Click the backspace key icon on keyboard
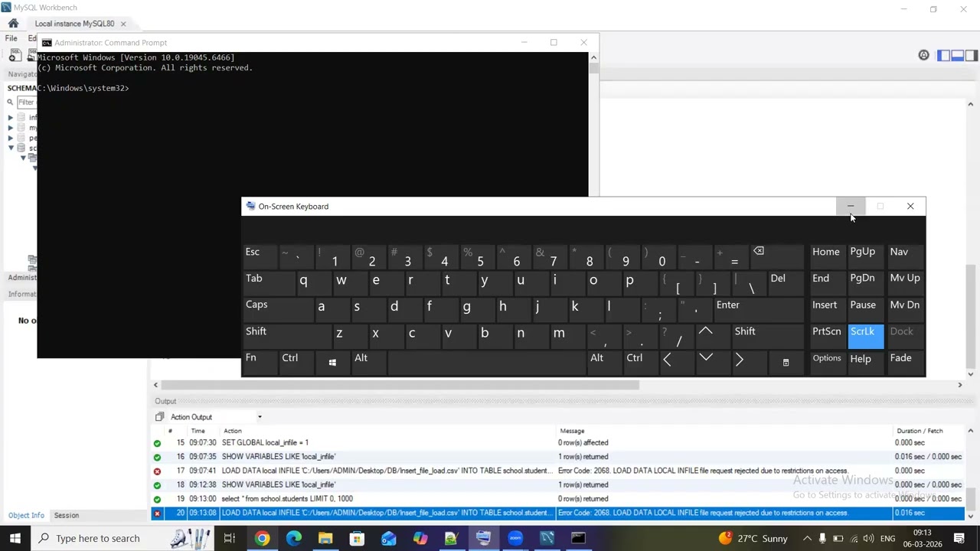 click(x=759, y=252)
